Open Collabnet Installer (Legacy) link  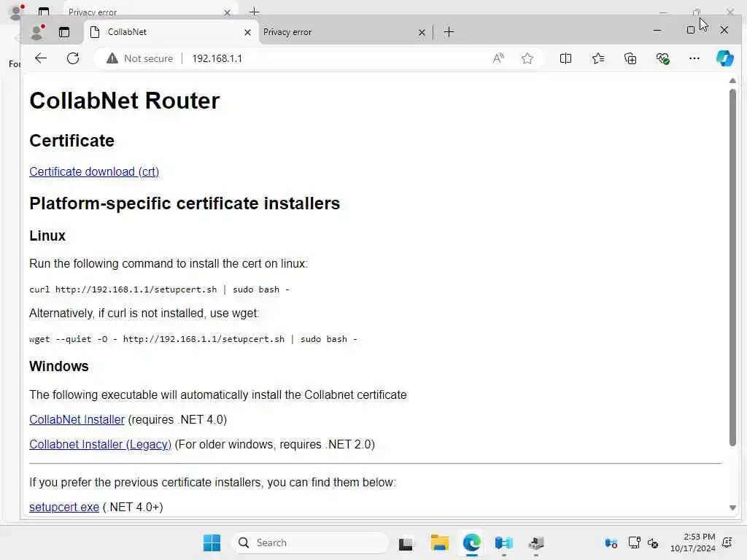tap(100, 444)
